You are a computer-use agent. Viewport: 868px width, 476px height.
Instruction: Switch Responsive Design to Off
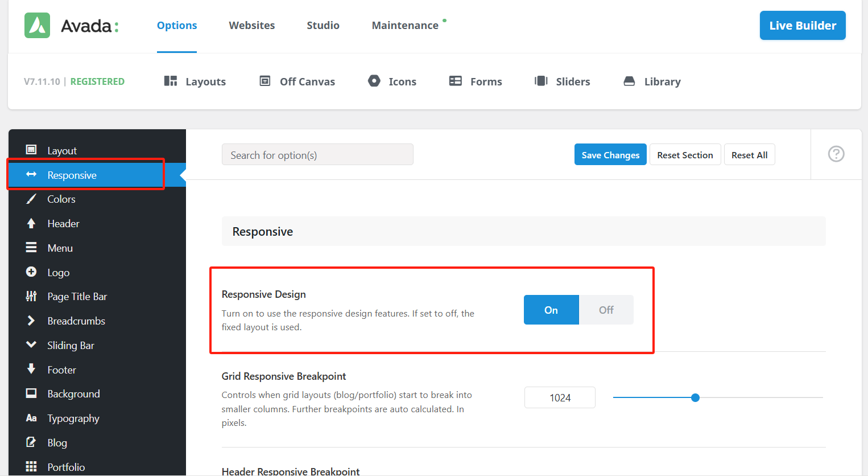tap(606, 310)
